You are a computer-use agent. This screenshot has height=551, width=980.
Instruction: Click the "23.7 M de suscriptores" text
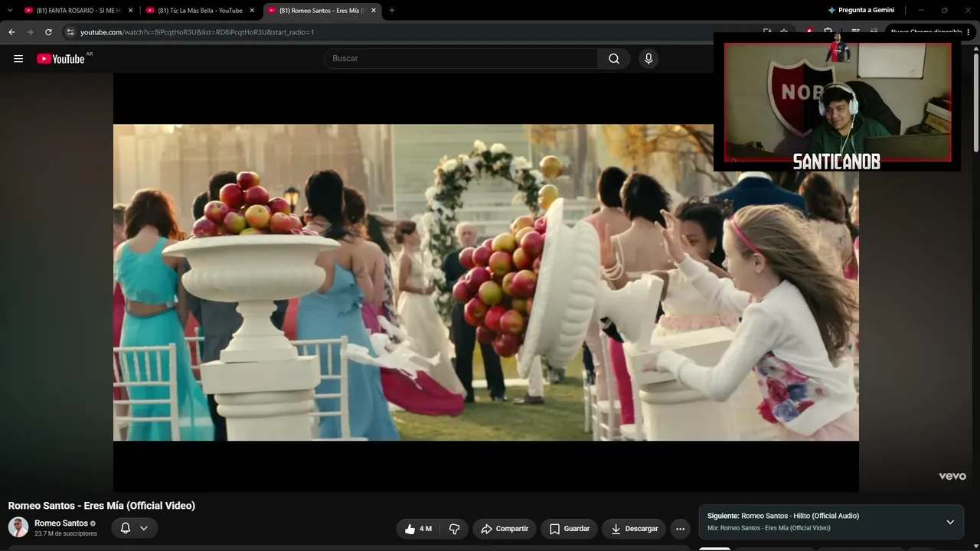point(66,534)
